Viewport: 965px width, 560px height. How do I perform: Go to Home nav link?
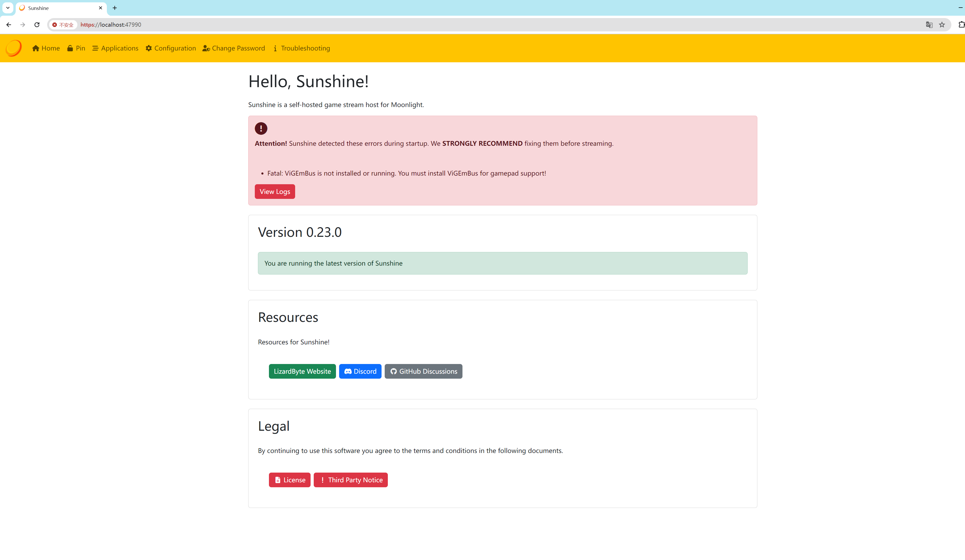coord(46,48)
